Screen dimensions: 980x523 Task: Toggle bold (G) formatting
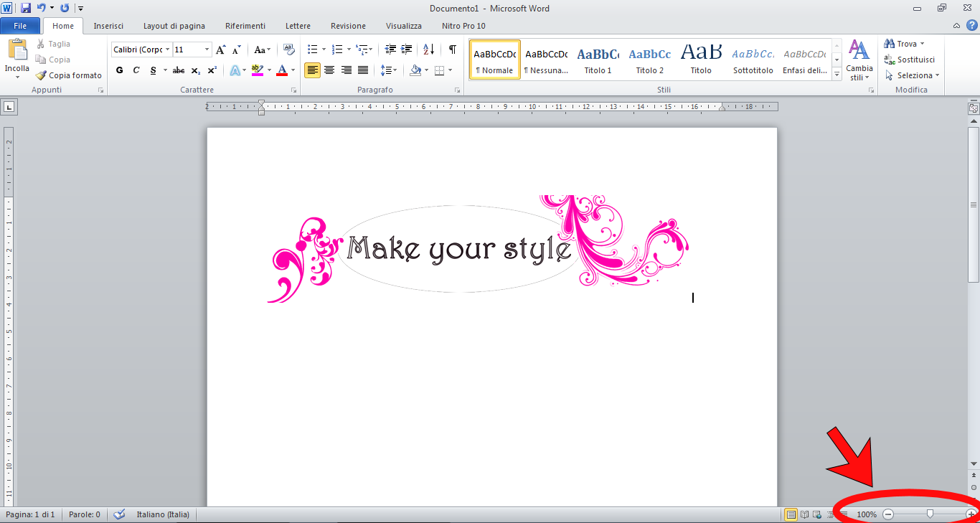(x=119, y=70)
